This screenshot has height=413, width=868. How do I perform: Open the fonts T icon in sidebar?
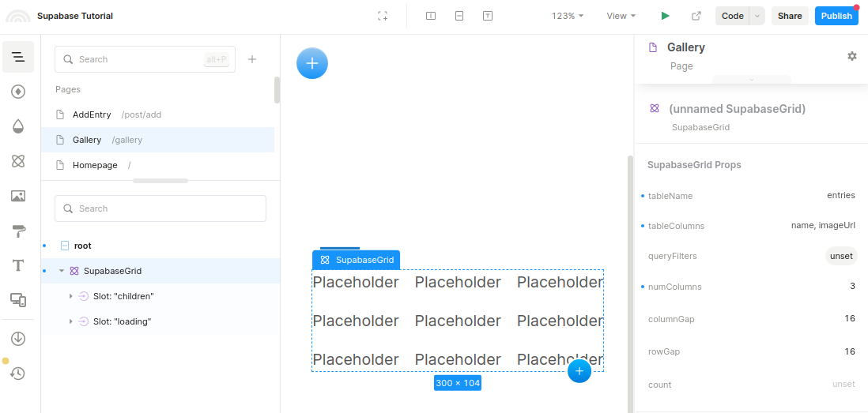17,265
